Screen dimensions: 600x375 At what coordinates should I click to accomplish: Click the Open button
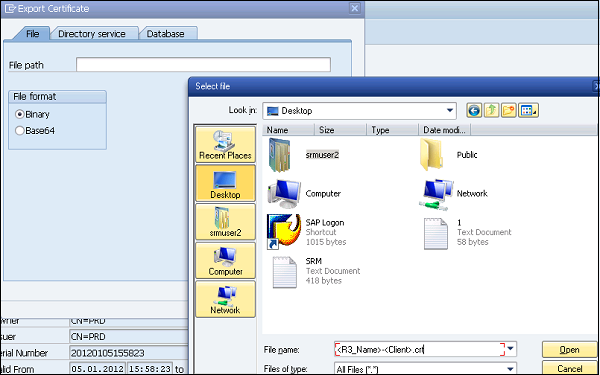point(569,350)
